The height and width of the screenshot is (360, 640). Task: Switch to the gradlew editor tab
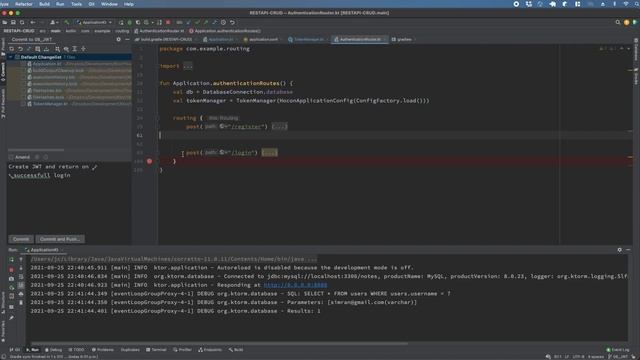(x=404, y=40)
